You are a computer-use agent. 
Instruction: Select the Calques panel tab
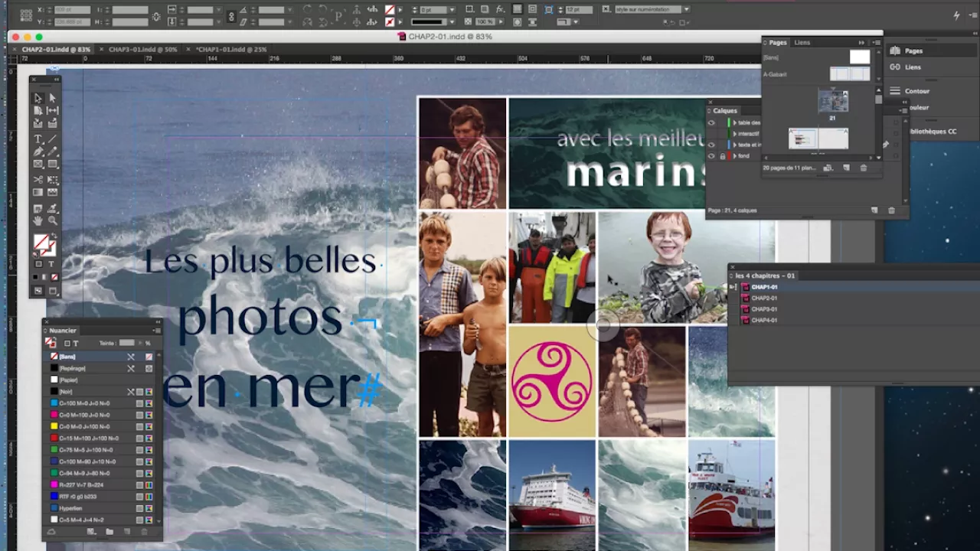[x=724, y=111]
